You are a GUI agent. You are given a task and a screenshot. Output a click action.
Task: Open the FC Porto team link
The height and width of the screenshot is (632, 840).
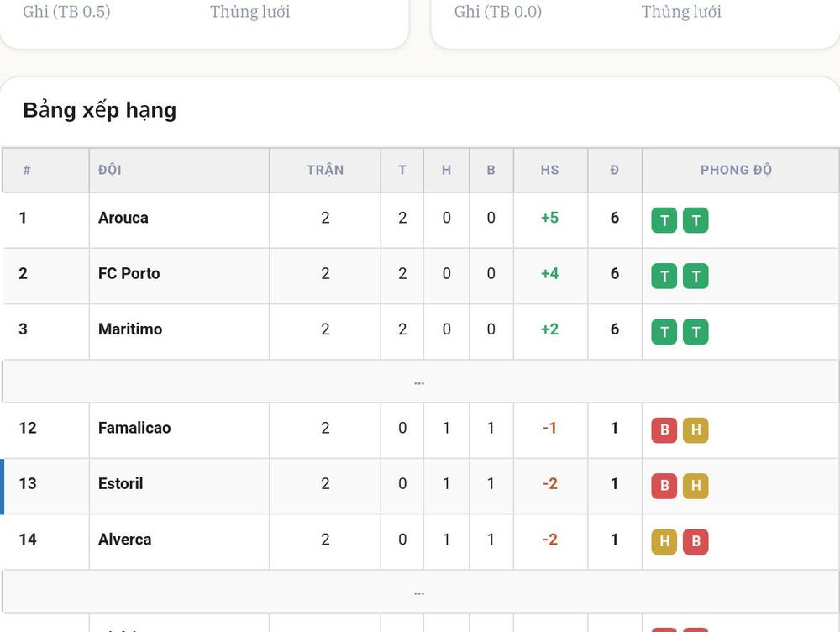tap(129, 273)
